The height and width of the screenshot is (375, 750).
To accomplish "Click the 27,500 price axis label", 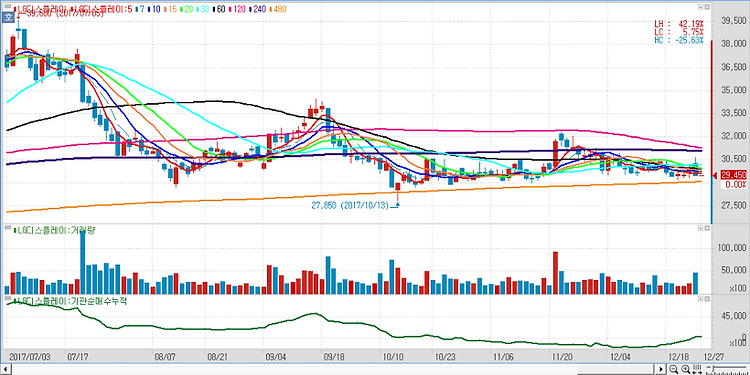I will click(x=734, y=205).
